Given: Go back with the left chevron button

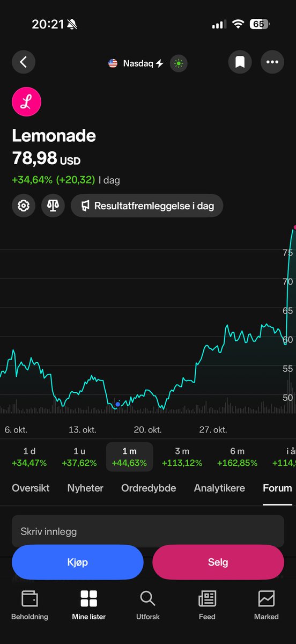Looking at the screenshot, I should [24, 62].
